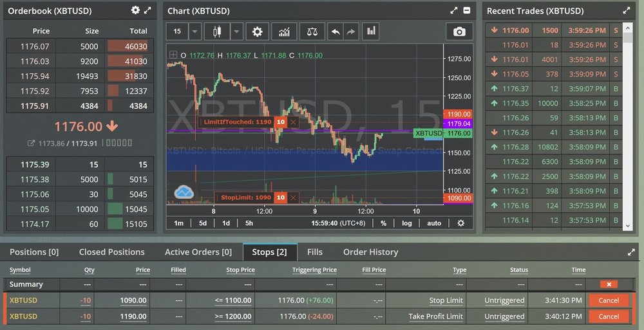Toggle the percentage scale on the chart
Image resolution: width=644 pixels, height=330 pixels.
point(383,223)
